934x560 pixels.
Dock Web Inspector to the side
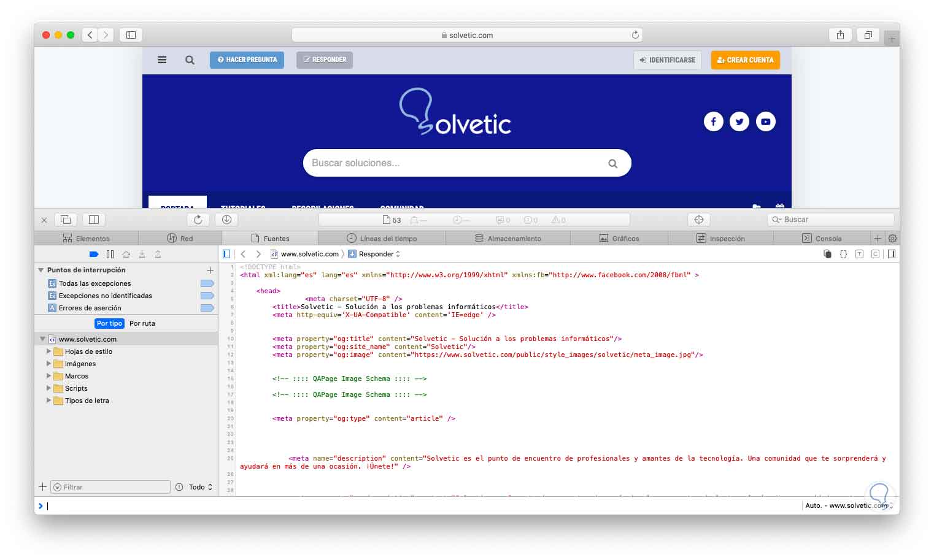[94, 220]
